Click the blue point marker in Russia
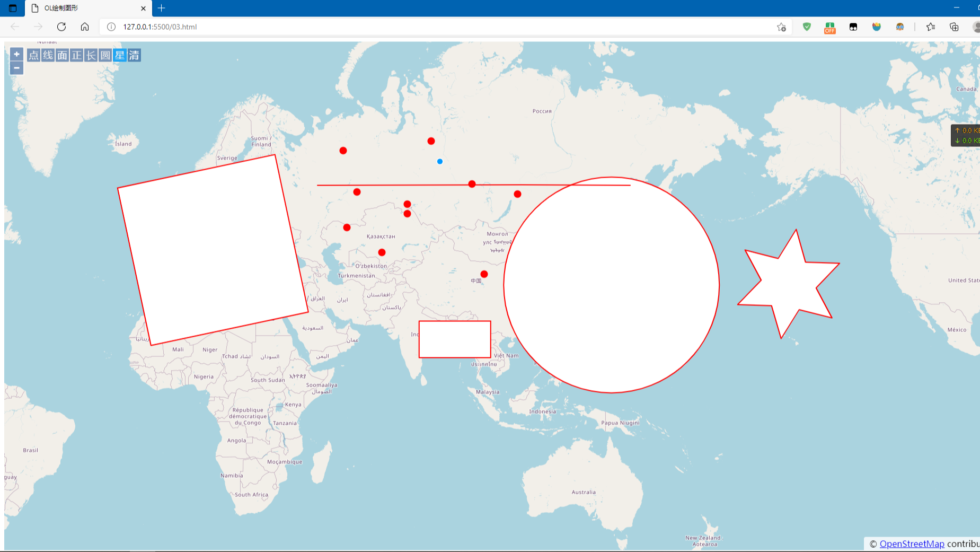 click(x=440, y=161)
